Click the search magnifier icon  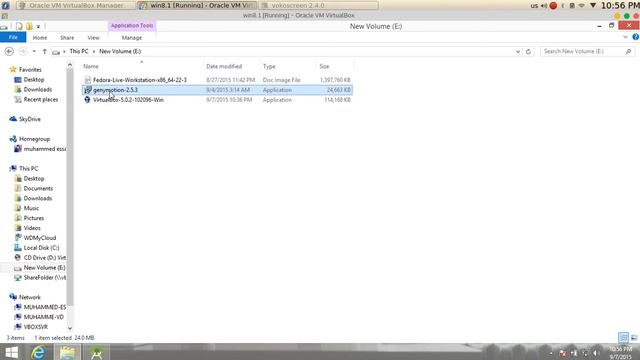tap(629, 51)
